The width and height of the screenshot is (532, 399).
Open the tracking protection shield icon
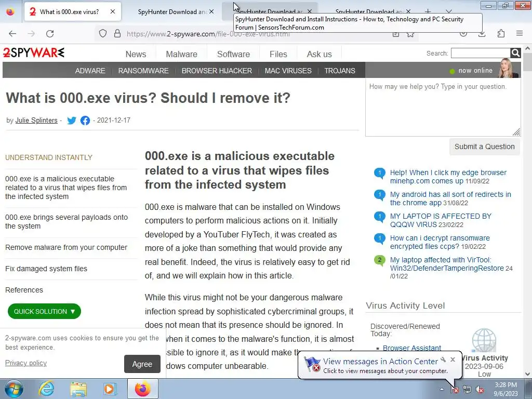102,33
